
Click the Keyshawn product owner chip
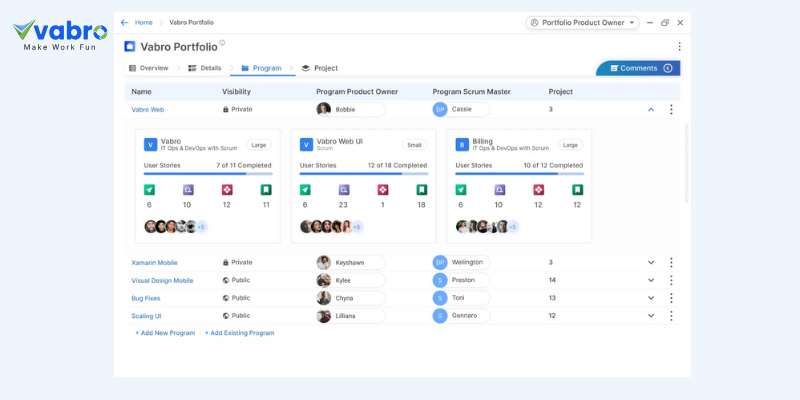tap(351, 262)
